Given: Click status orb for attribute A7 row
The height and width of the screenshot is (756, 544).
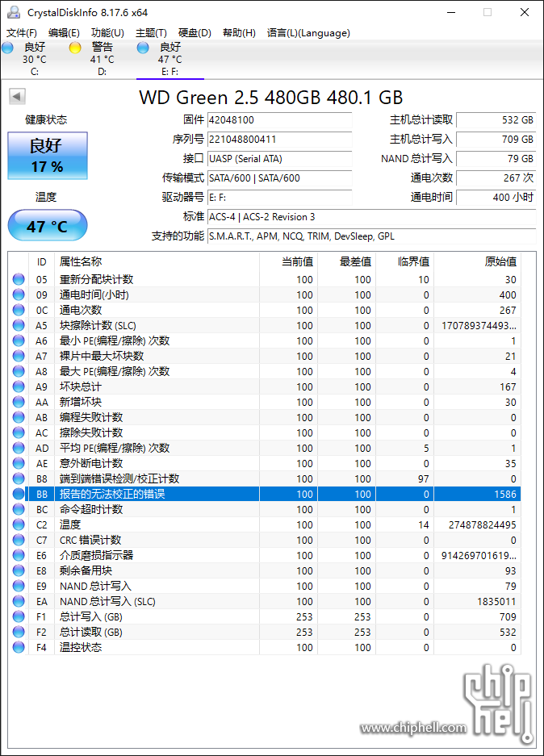Looking at the screenshot, I should [x=19, y=356].
